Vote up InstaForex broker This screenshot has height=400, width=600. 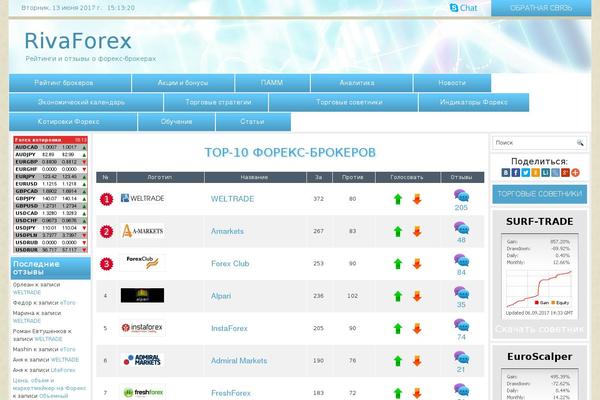pyautogui.click(x=398, y=328)
